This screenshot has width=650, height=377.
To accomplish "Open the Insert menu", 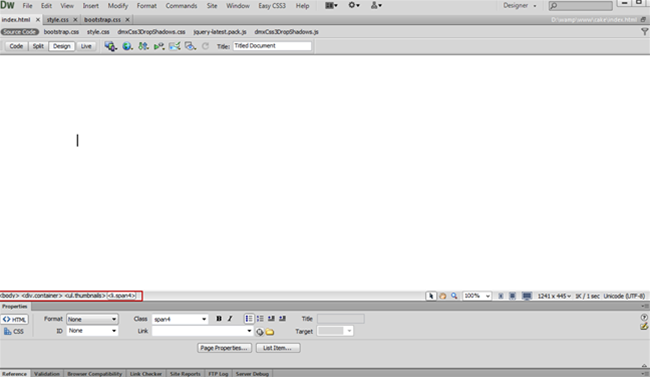I will [x=90, y=6].
